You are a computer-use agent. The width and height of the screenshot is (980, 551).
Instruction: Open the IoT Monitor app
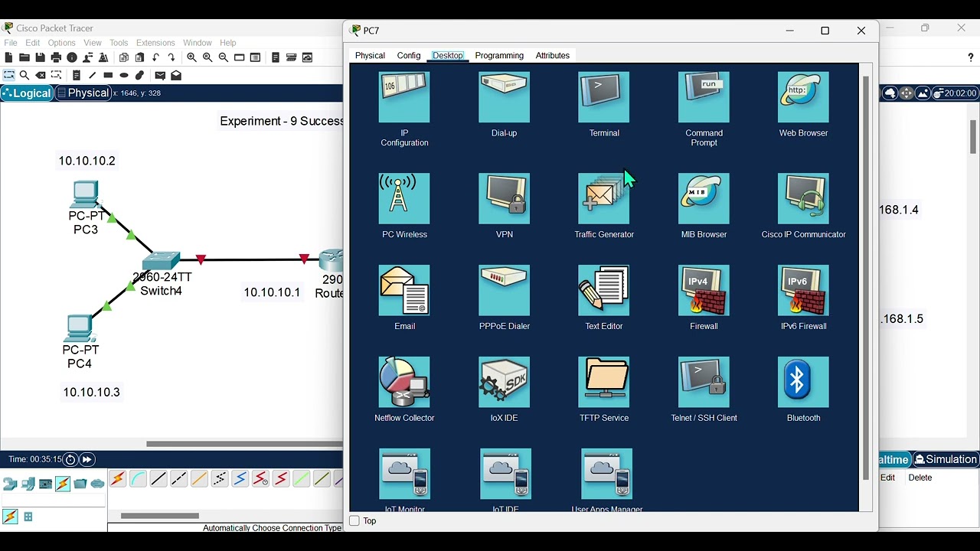(405, 474)
